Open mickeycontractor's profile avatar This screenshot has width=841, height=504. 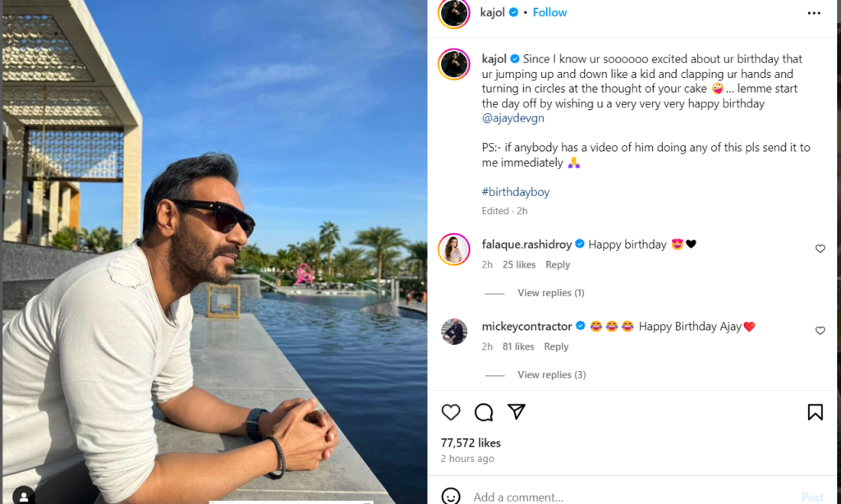pyautogui.click(x=454, y=332)
